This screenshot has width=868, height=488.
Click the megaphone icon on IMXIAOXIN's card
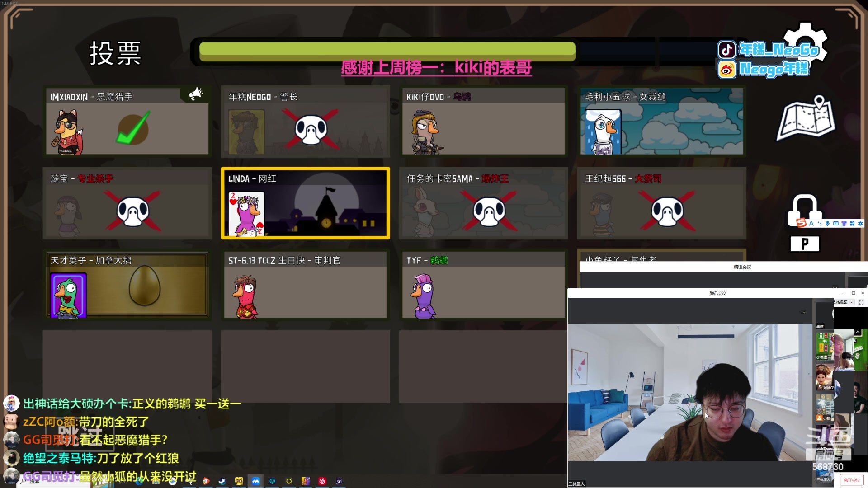(x=196, y=94)
